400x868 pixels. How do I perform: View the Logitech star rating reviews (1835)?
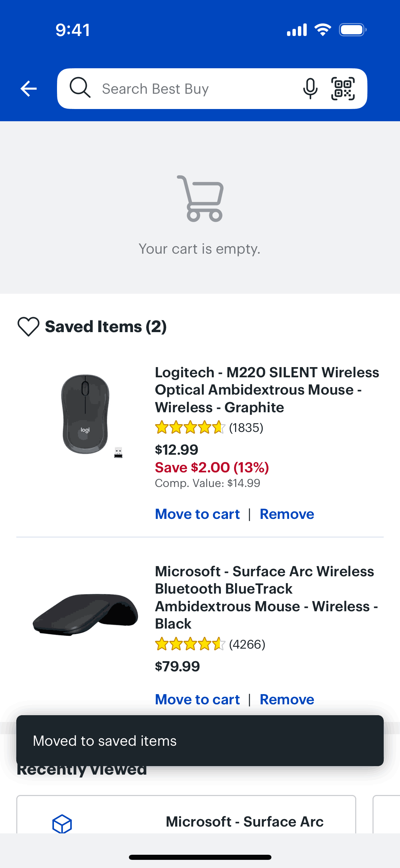tap(209, 428)
